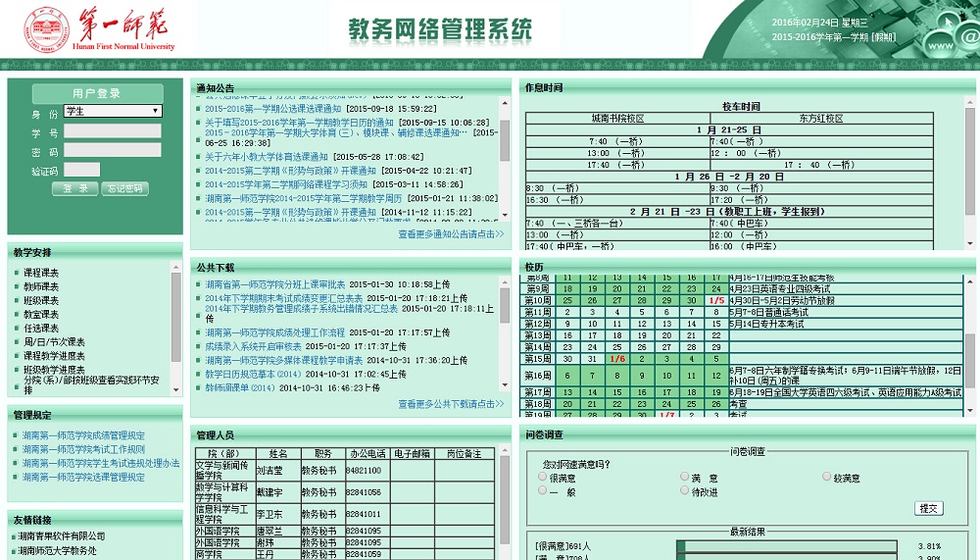The image size is (980, 560).
Task: Click the 校历 scrollbar up arrow
Action: 970,280
